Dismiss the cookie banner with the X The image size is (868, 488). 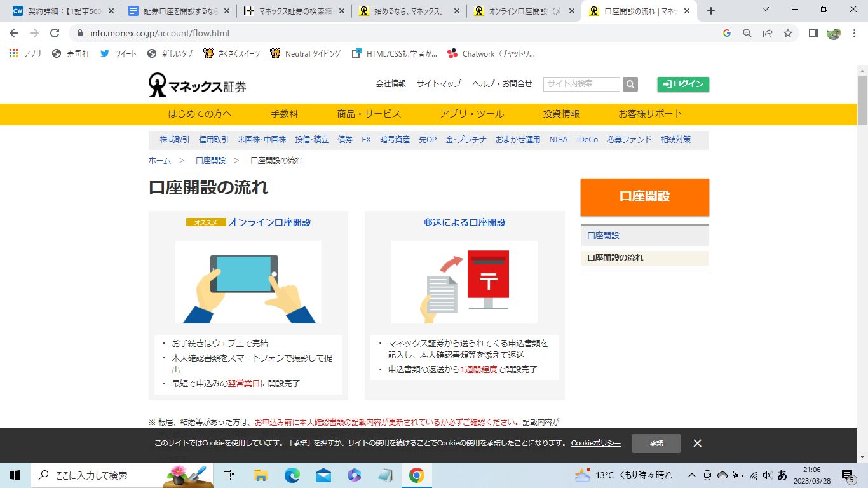tap(697, 444)
